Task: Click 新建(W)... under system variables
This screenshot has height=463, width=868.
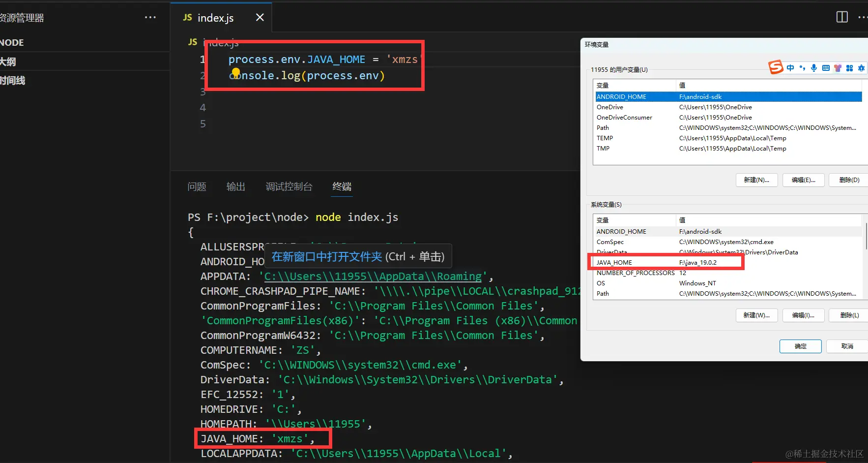Action: coord(756,315)
